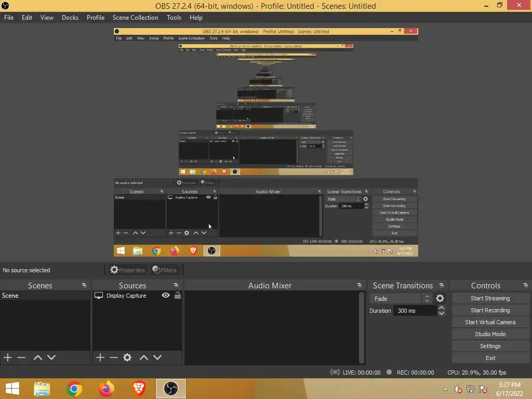The image size is (532, 399).
Task: Open the Profile menu
Action: [x=96, y=18]
